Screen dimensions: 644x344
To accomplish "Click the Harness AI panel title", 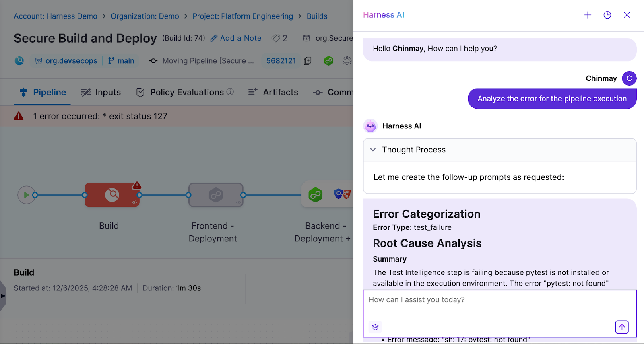I will coord(384,15).
